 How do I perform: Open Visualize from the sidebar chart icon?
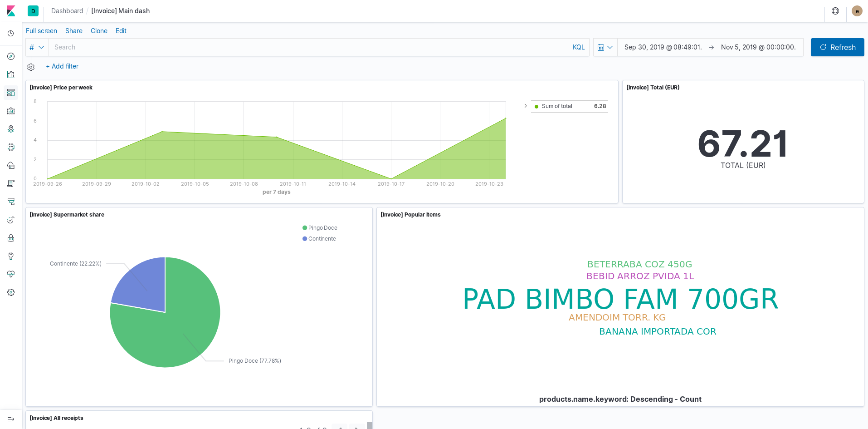(x=11, y=74)
